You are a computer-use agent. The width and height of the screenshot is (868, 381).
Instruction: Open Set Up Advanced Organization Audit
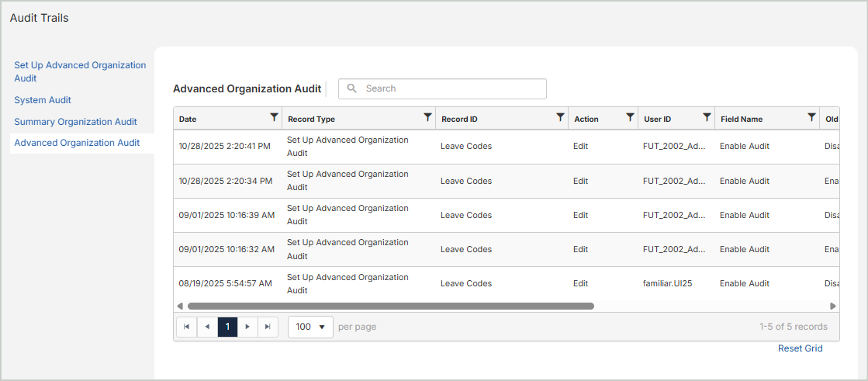80,71
